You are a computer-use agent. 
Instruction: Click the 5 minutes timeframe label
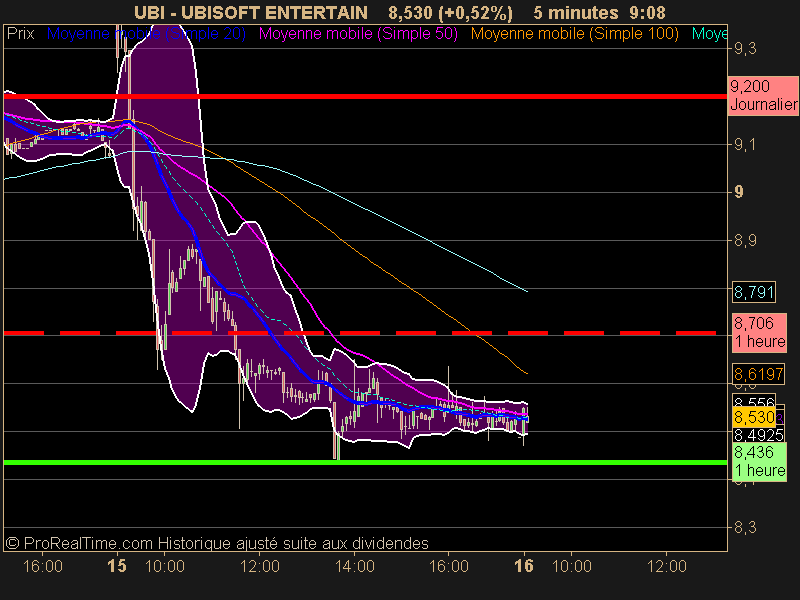point(576,12)
